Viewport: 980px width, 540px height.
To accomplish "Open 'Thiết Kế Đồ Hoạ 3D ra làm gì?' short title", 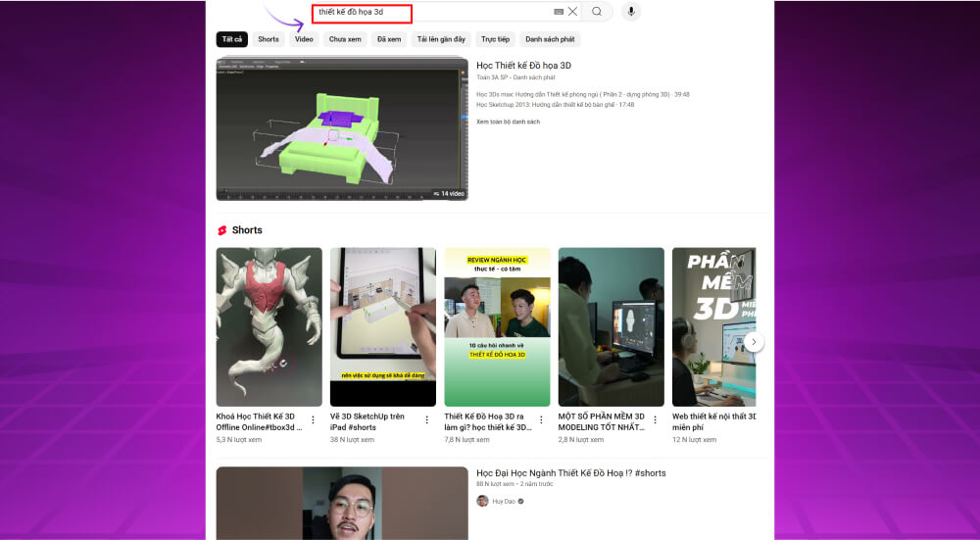I will 488,421.
